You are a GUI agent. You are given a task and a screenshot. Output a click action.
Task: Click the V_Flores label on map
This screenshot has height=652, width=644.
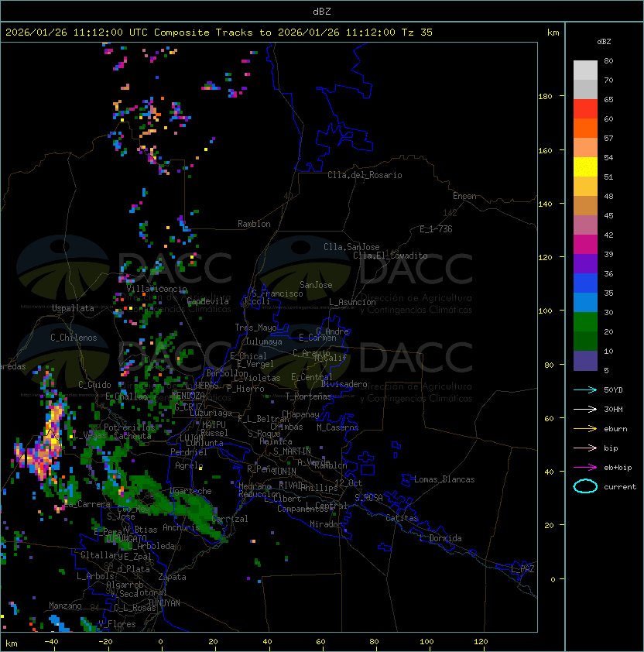117,624
